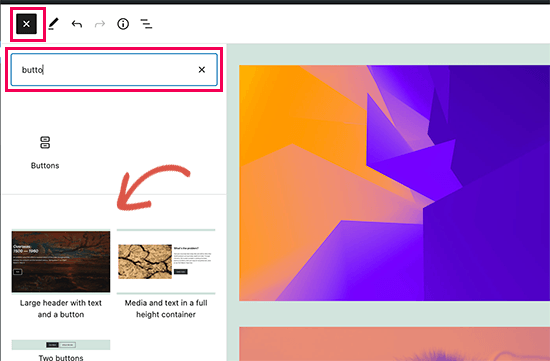Click the 'Large header with text and a button' caption

click(61, 308)
